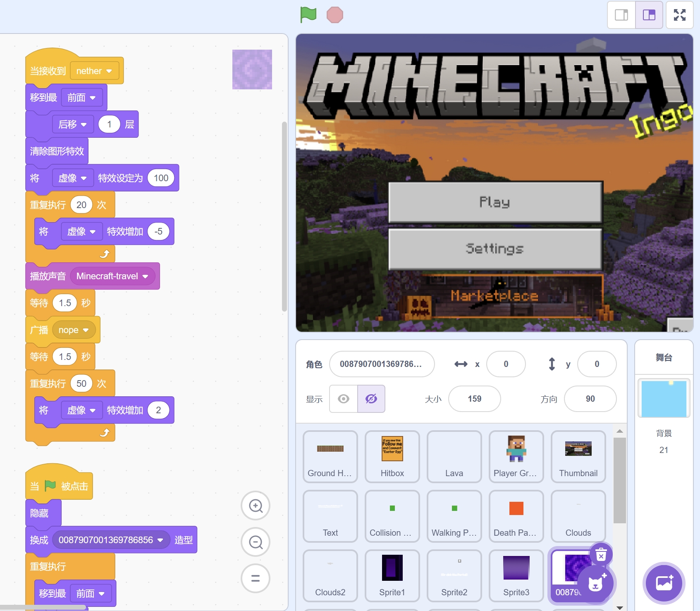Zoom out of the code workspace
The image size is (700, 611).
coord(256,542)
